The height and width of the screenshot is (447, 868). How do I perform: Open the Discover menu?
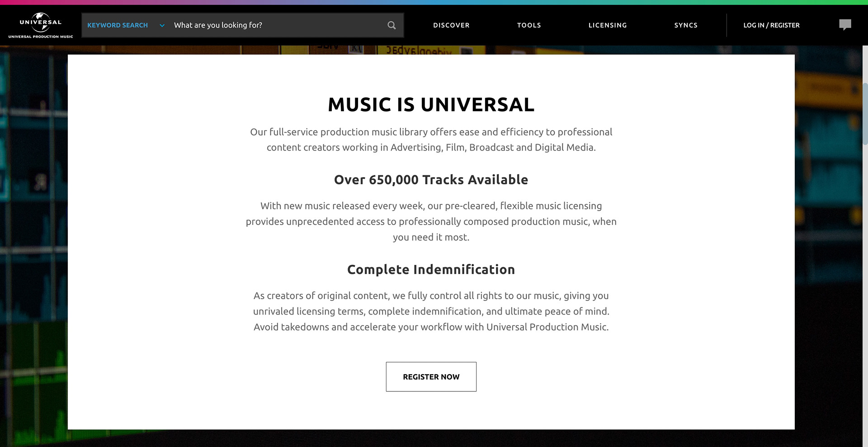pos(451,25)
